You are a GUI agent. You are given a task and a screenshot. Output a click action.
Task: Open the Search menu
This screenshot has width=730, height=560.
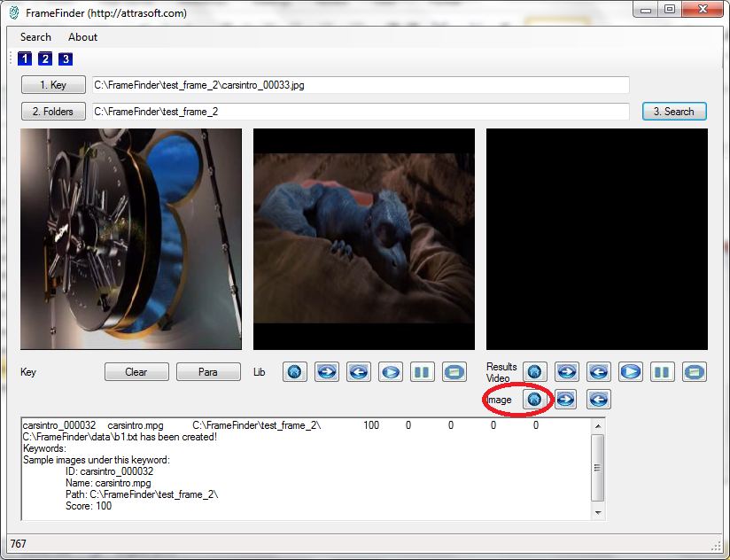35,37
